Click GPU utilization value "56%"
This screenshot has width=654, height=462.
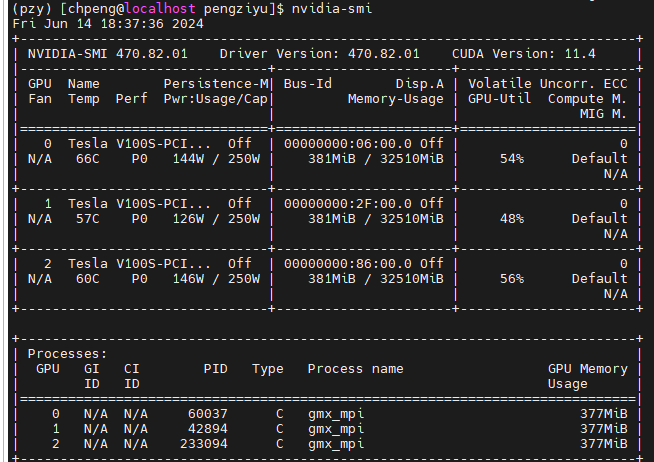[512, 279]
